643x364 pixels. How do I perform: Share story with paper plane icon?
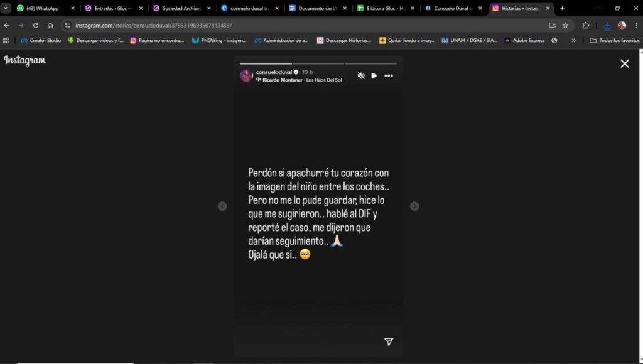(x=389, y=342)
